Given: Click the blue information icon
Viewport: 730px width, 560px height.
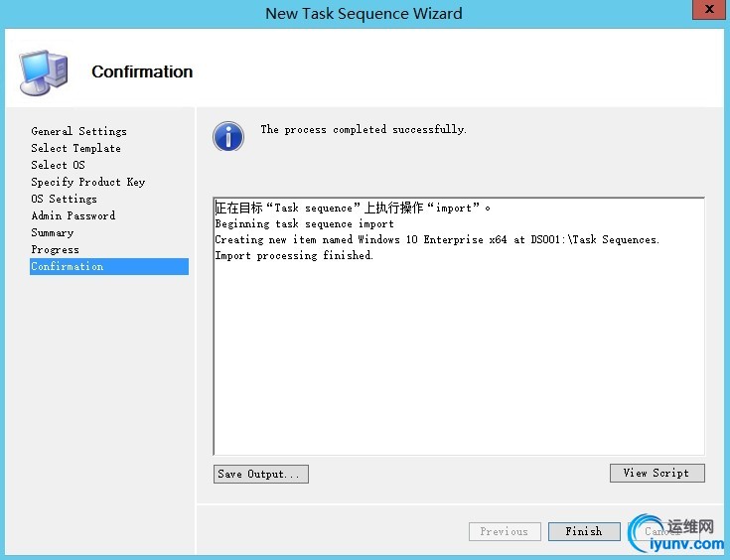Looking at the screenshot, I should coord(228,136).
